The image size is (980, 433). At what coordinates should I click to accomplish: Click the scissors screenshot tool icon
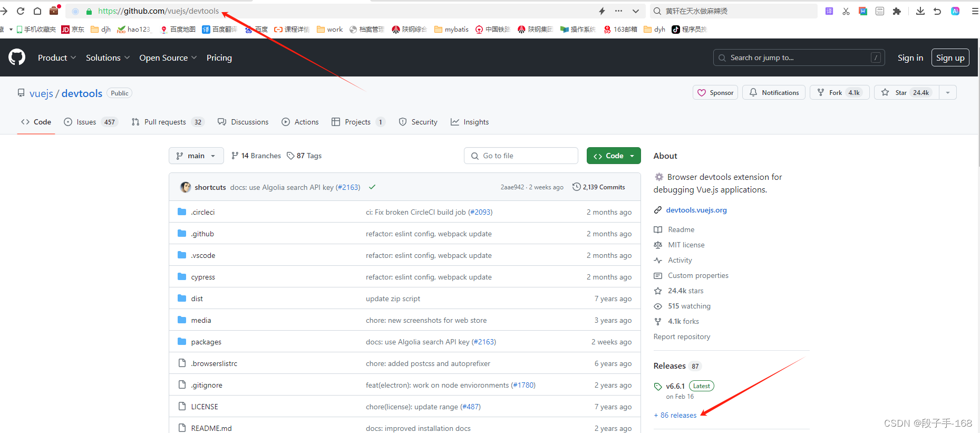point(846,11)
